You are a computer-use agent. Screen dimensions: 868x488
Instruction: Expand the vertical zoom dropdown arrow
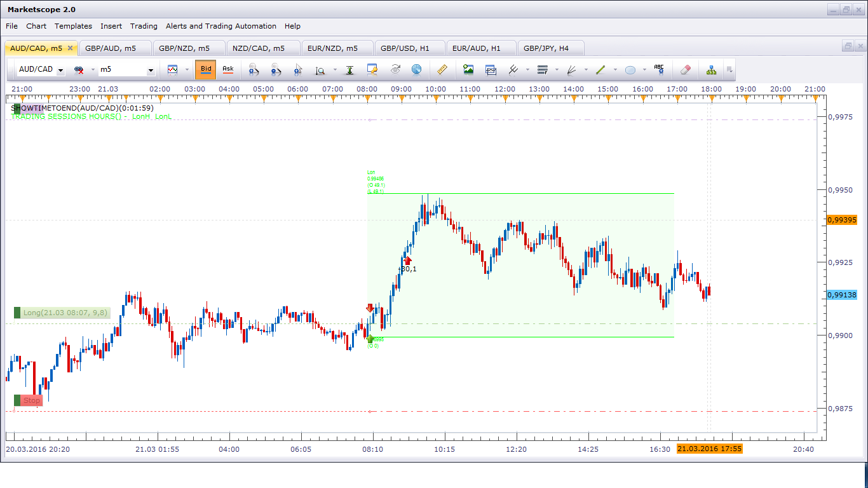(x=334, y=70)
